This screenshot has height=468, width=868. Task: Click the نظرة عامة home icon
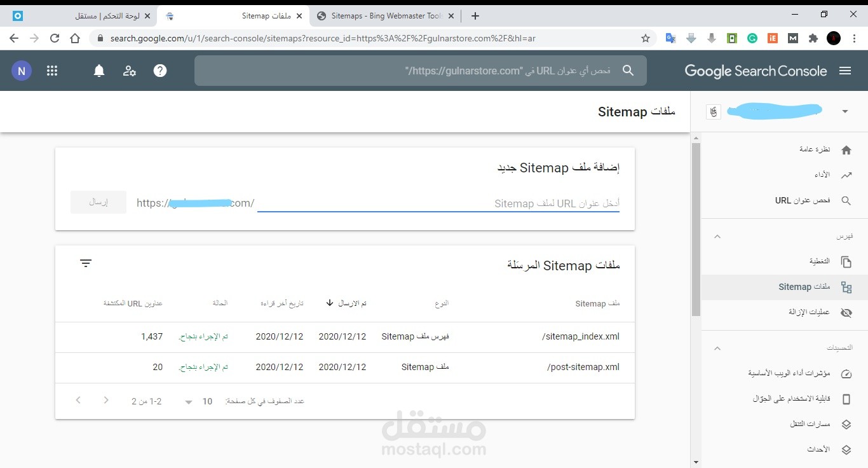tap(846, 150)
